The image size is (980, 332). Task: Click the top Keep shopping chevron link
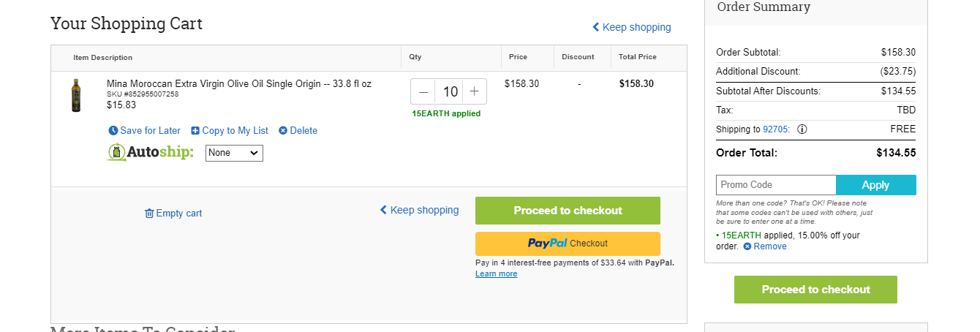[632, 27]
